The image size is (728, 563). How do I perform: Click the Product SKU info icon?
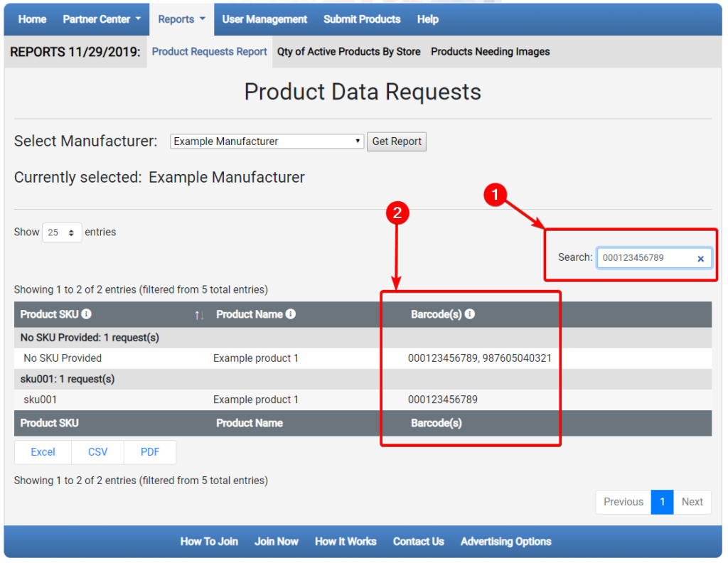click(86, 314)
